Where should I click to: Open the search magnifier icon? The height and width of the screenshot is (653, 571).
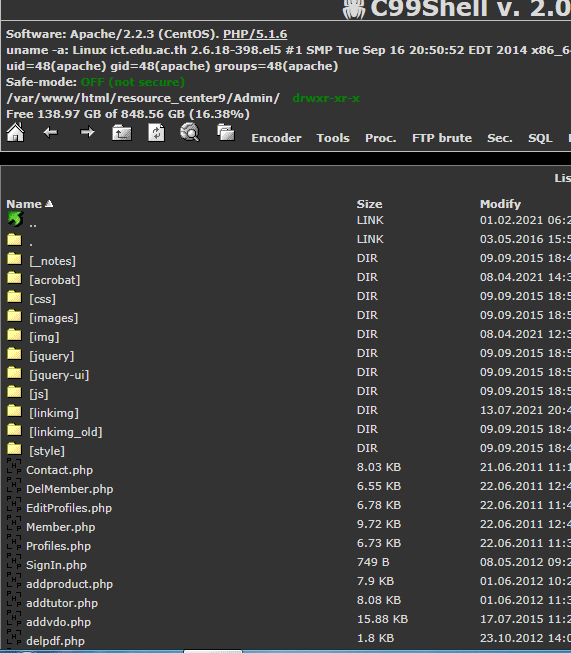[x=190, y=133]
